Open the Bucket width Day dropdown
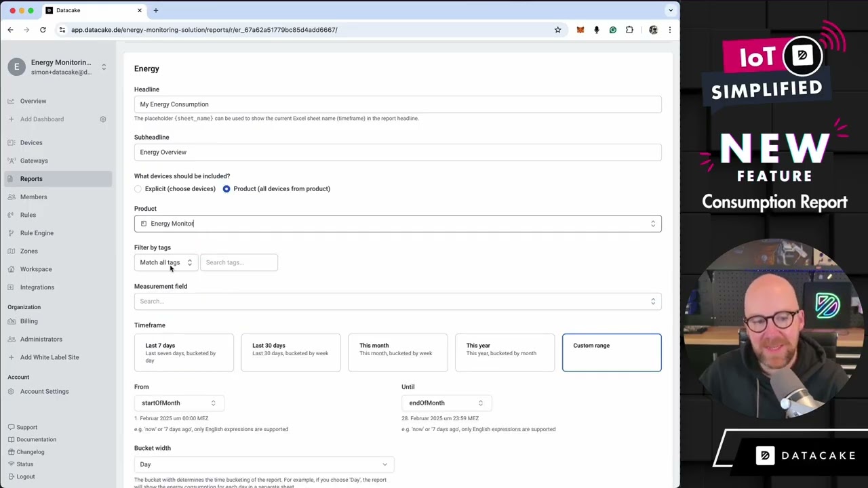The height and width of the screenshot is (488, 868). [x=264, y=464]
